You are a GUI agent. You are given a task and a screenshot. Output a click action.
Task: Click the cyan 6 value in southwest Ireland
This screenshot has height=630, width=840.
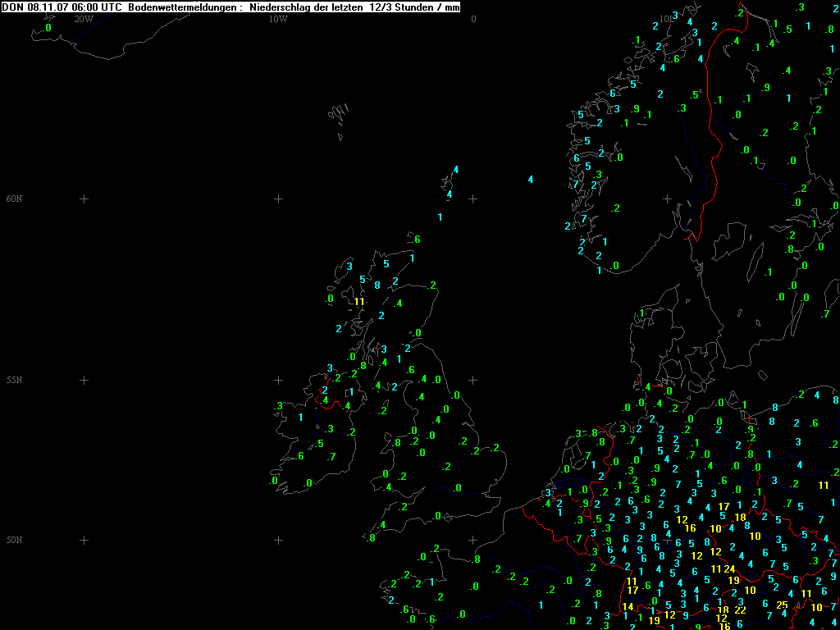[x=301, y=456]
